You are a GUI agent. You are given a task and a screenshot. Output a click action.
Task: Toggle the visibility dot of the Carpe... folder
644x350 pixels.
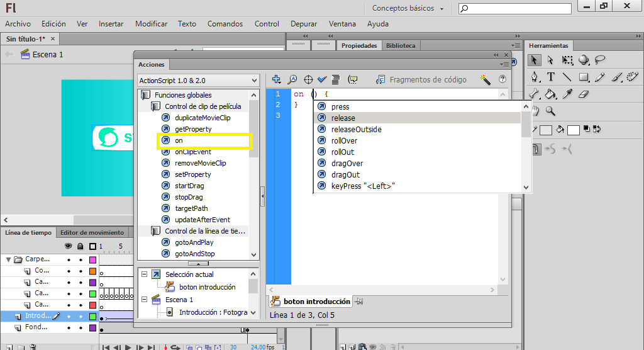(x=69, y=260)
